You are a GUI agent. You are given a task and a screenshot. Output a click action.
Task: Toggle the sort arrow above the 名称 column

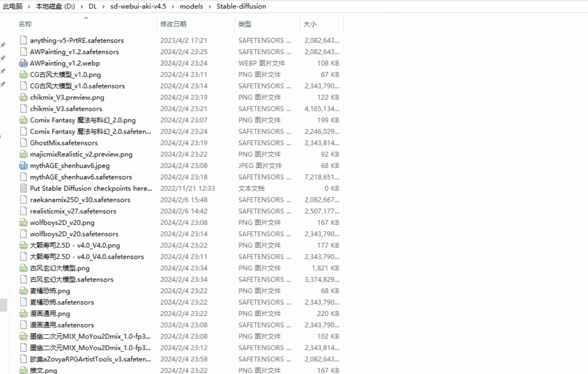coord(86,18)
